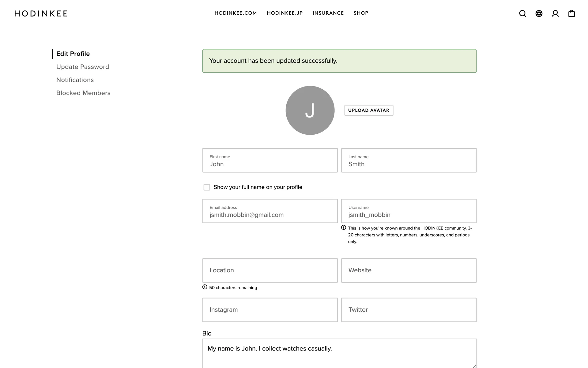Enable showing full name on profile
This screenshot has height=368, width=588.
pos(207,187)
